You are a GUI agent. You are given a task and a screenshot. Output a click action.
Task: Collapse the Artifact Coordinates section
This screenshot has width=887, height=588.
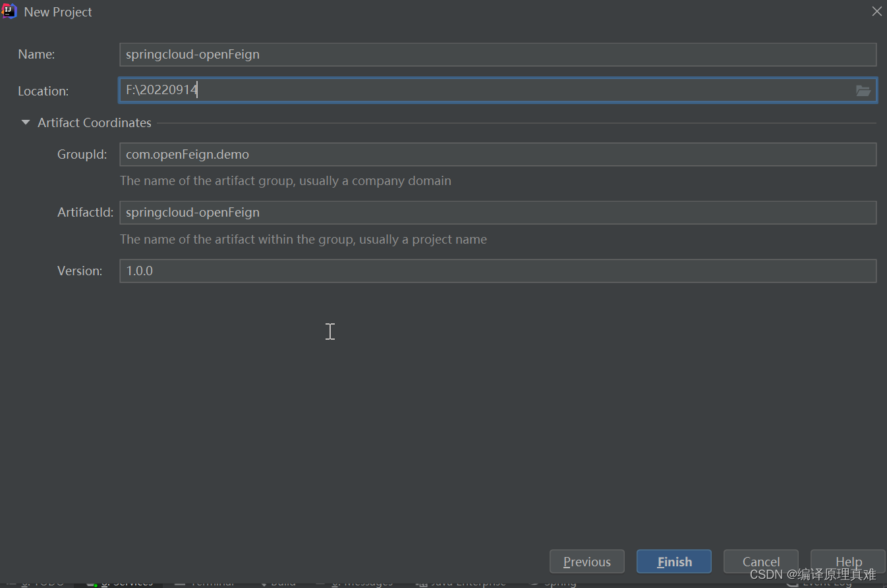(x=26, y=122)
